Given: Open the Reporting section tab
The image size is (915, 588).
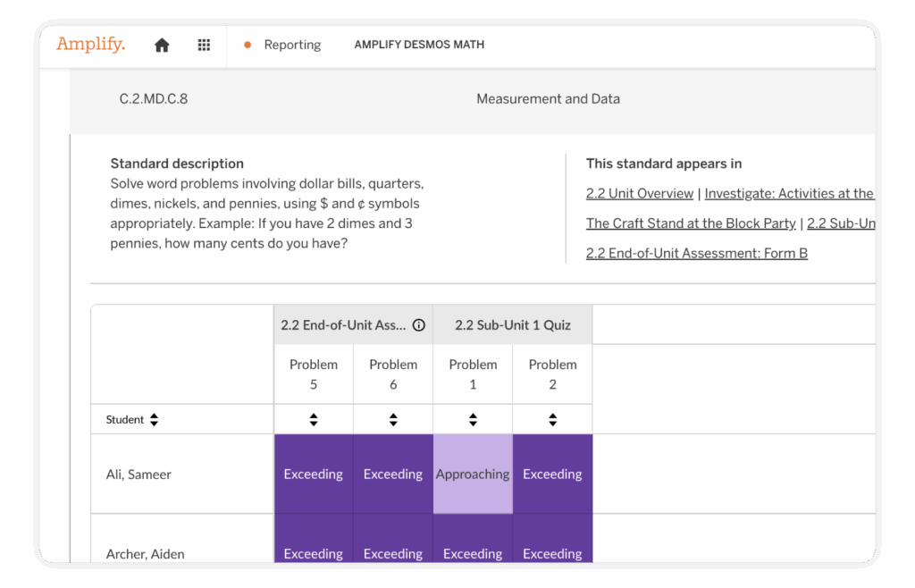Looking at the screenshot, I should pos(291,45).
